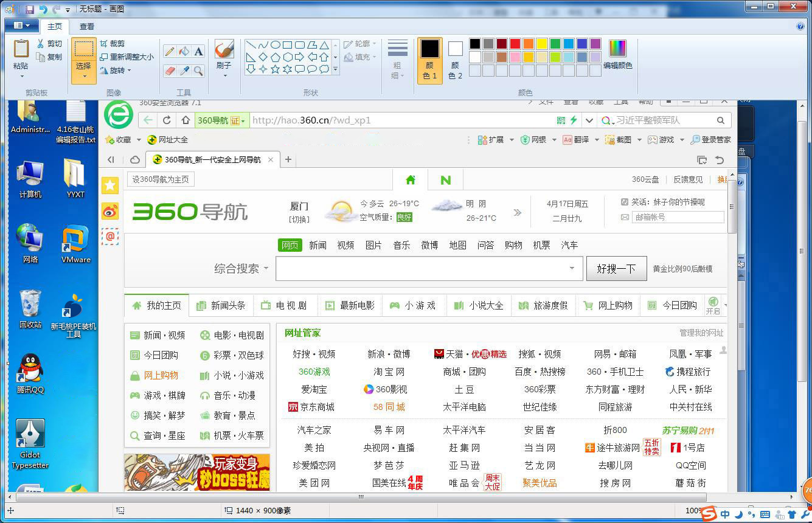Choose the red color swatch
The height and width of the screenshot is (523, 812).
(515, 44)
